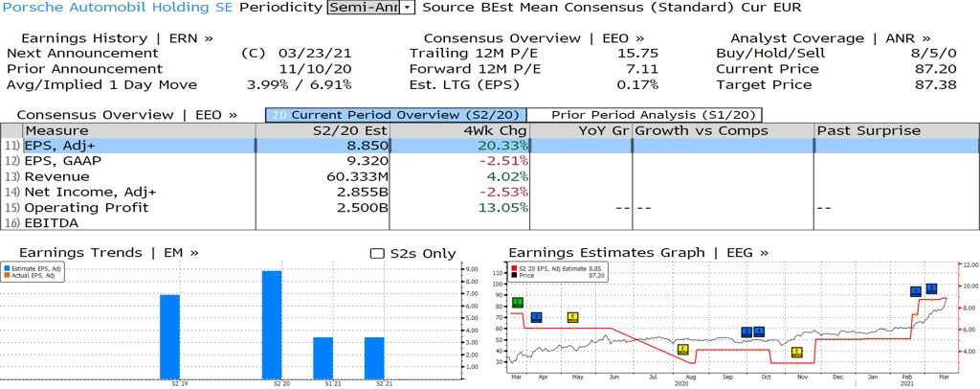Open Earnings Estimates Graph EEG link
This screenshot has height=389, width=980.
click(x=638, y=253)
